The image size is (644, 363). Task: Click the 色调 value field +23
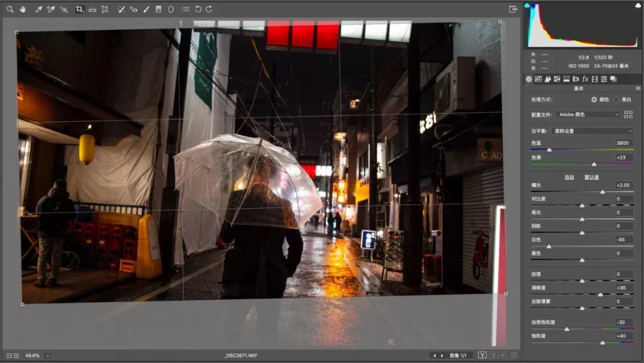point(624,157)
